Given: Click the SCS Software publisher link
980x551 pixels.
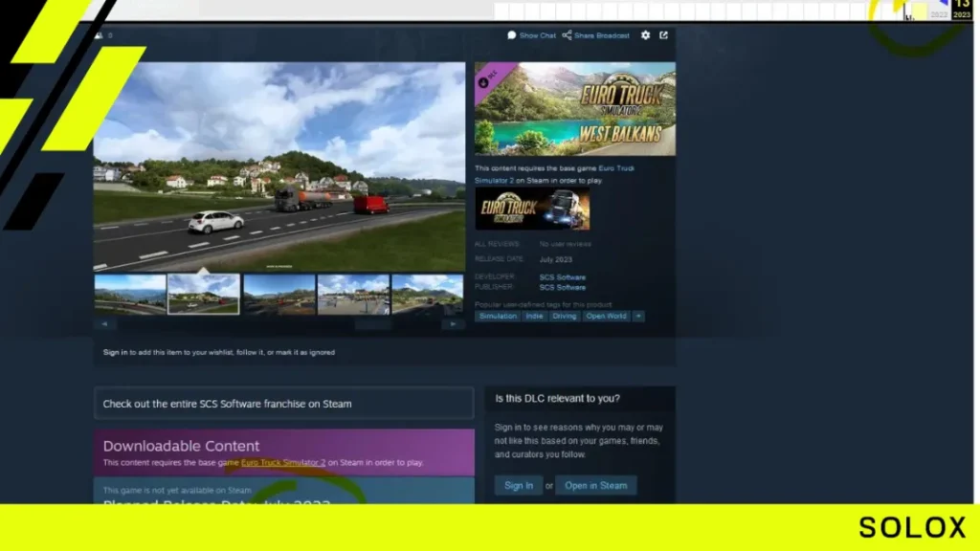Looking at the screenshot, I should (x=563, y=287).
